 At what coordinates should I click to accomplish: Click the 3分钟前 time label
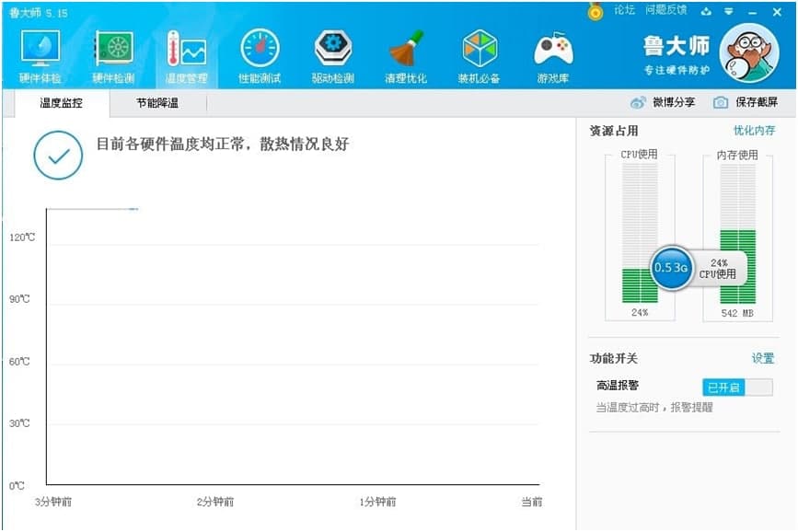[53, 502]
